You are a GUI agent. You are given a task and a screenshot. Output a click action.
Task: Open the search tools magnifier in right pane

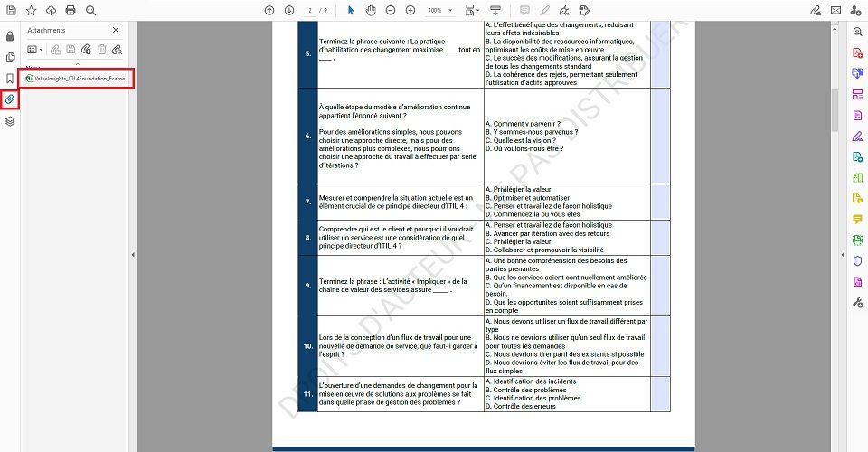coord(857,32)
